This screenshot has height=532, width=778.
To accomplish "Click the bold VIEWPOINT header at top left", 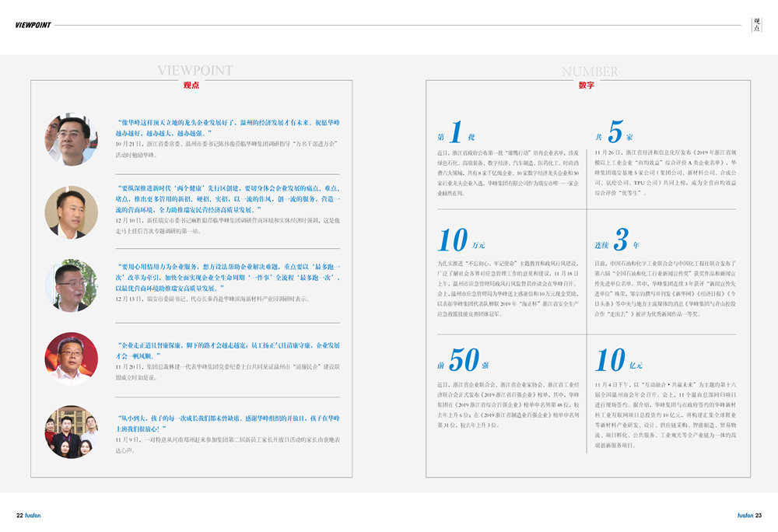I will (33, 25).
